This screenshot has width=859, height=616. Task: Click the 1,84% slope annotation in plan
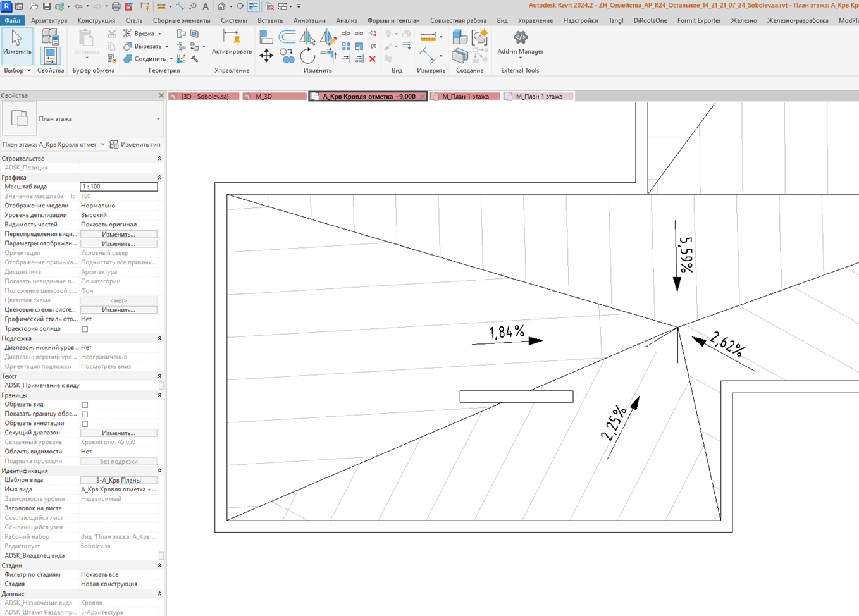pyautogui.click(x=507, y=332)
